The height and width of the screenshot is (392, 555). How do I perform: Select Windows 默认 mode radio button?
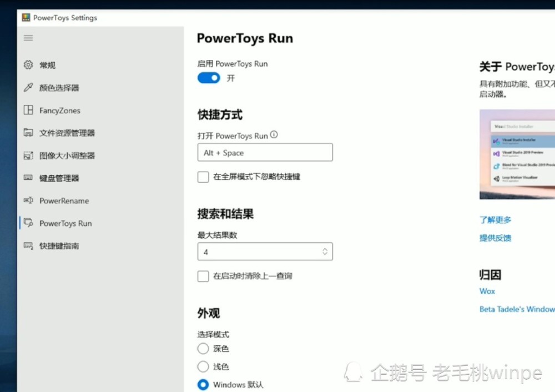pos(203,385)
